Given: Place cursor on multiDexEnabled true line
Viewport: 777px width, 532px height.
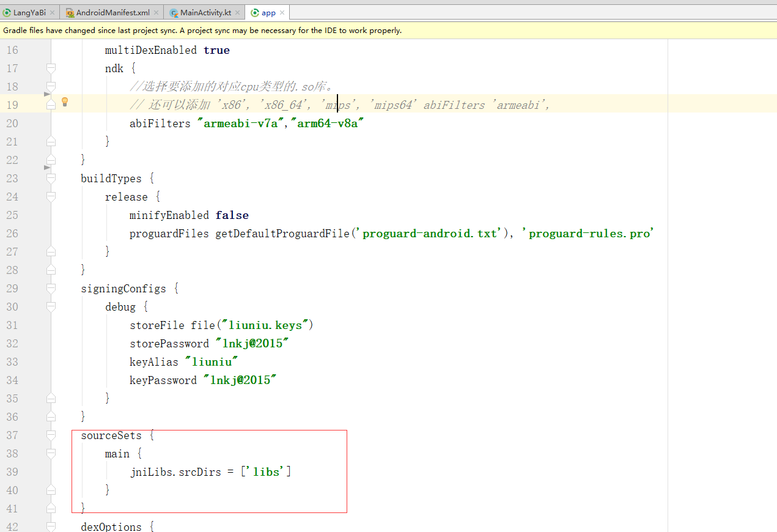Looking at the screenshot, I should coord(168,50).
